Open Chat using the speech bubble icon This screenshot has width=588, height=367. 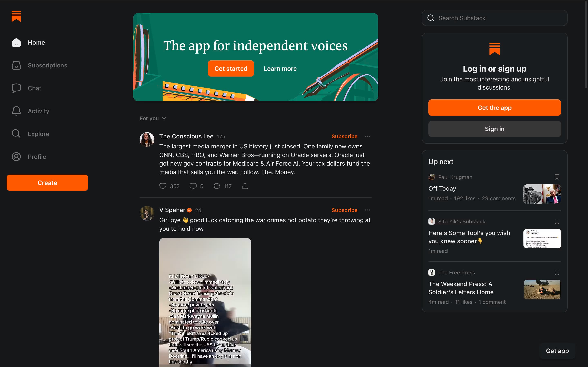click(x=16, y=88)
